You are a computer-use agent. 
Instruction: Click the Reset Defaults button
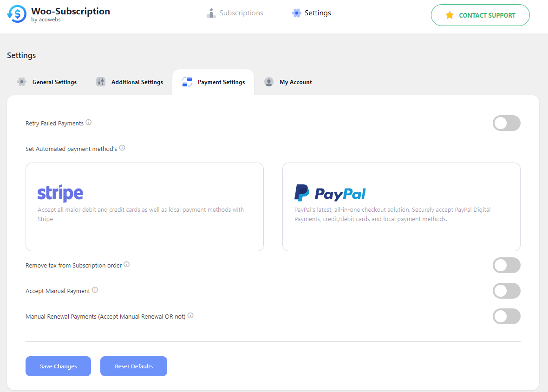pos(133,366)
